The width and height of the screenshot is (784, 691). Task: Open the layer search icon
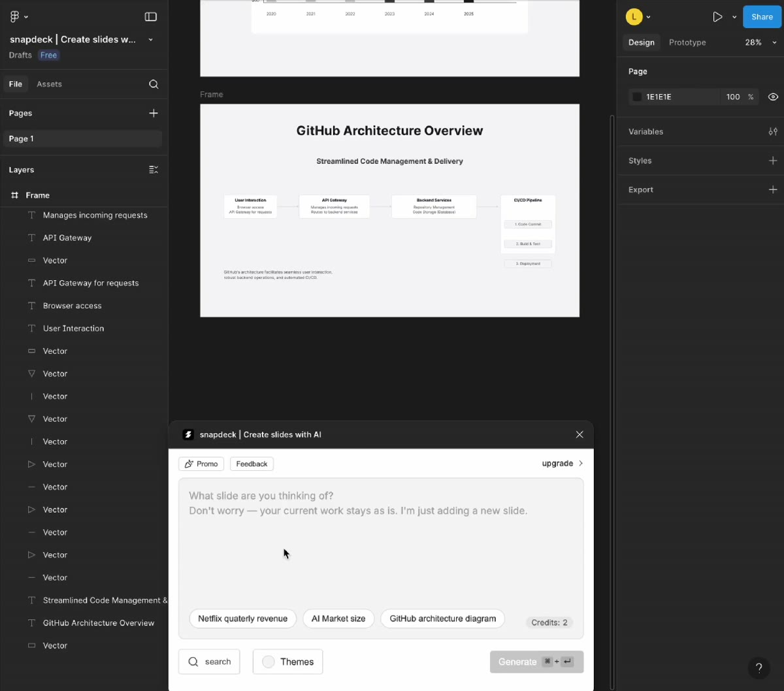154,84
